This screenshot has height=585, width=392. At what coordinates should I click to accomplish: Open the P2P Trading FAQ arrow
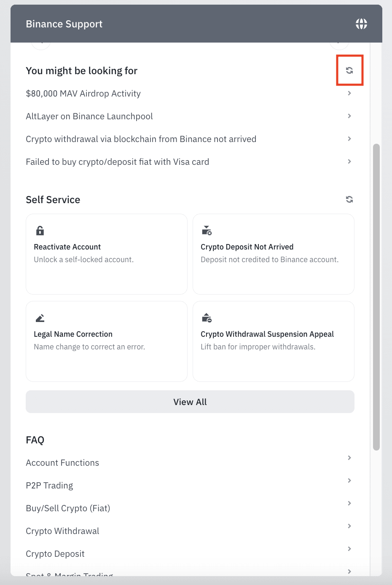[349, 480]
